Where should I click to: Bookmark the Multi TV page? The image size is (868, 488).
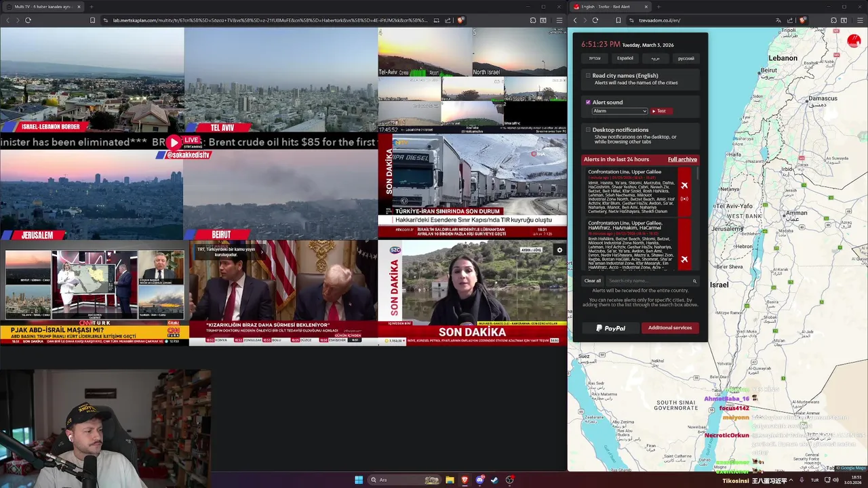coord(92,20)
